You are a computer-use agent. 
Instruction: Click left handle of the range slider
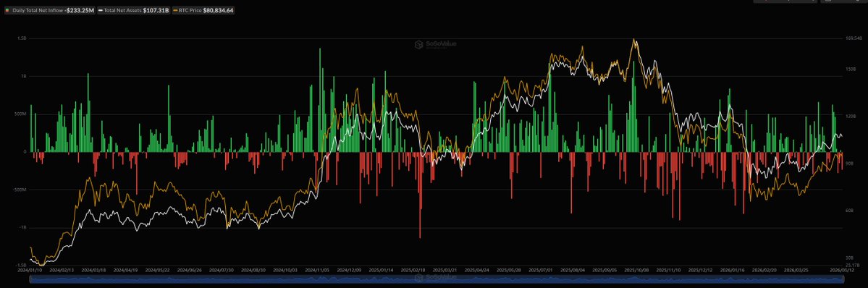[30, 280]
